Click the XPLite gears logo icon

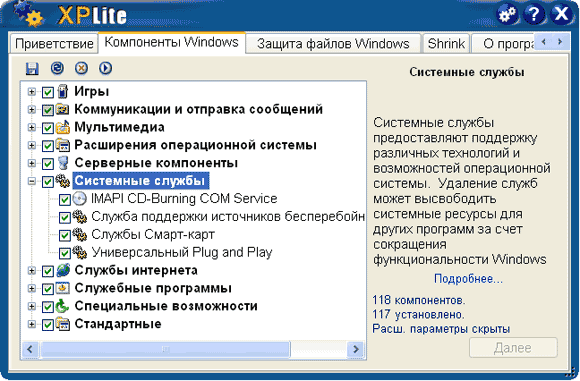point(29,14)
